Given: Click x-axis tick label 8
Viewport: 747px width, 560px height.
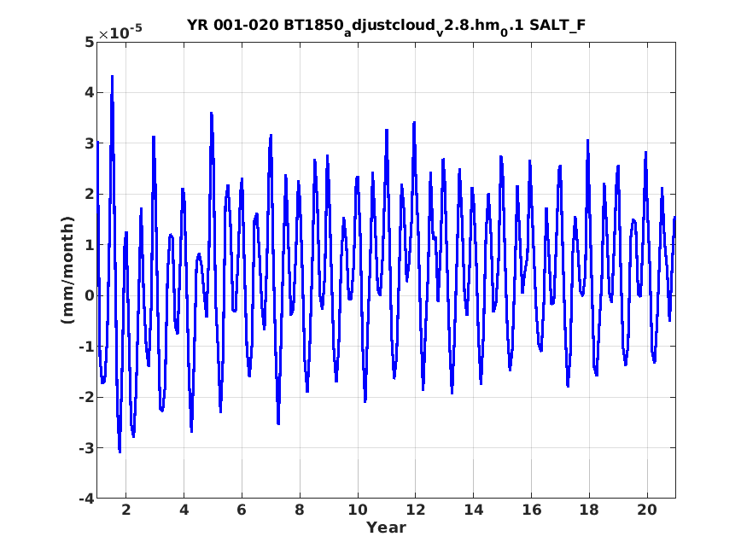Looking at the screenshot, I should [299, 510].
